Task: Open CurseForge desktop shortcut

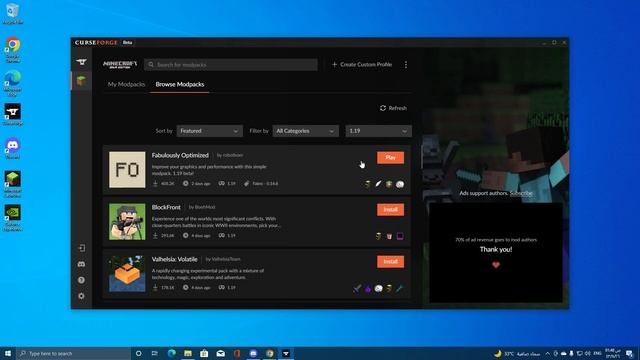Action: (13, 114)
